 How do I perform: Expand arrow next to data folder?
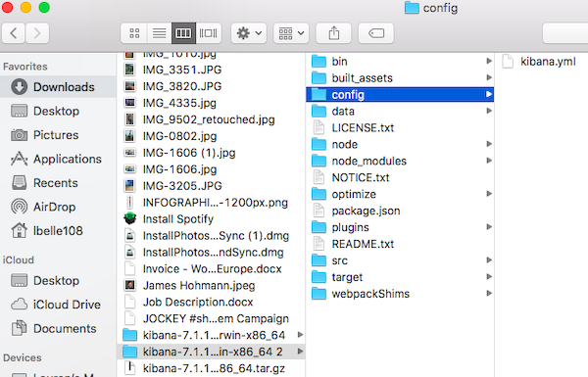(x=489, y=111)
